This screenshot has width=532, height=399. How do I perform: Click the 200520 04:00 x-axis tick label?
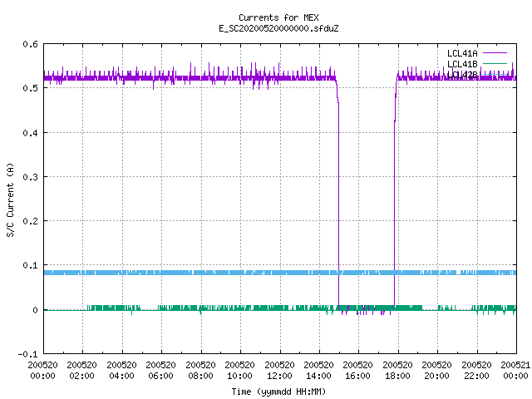121,371
